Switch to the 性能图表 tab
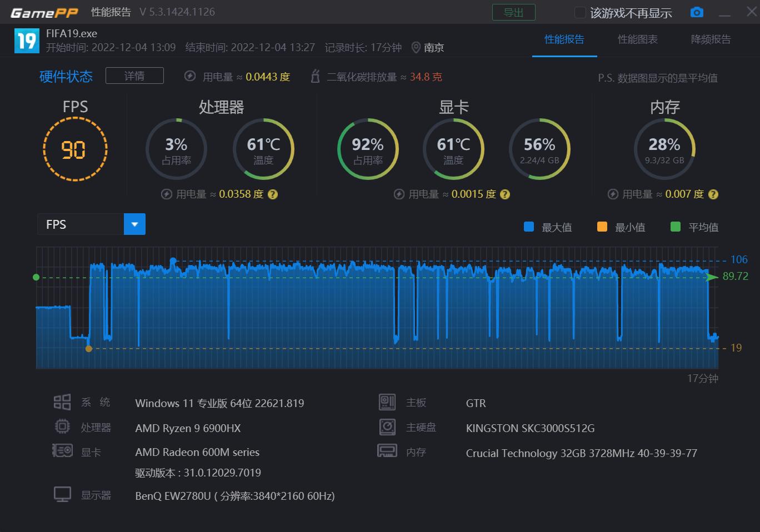The height and width of the screenshot is (532, 760). [637, 39]
